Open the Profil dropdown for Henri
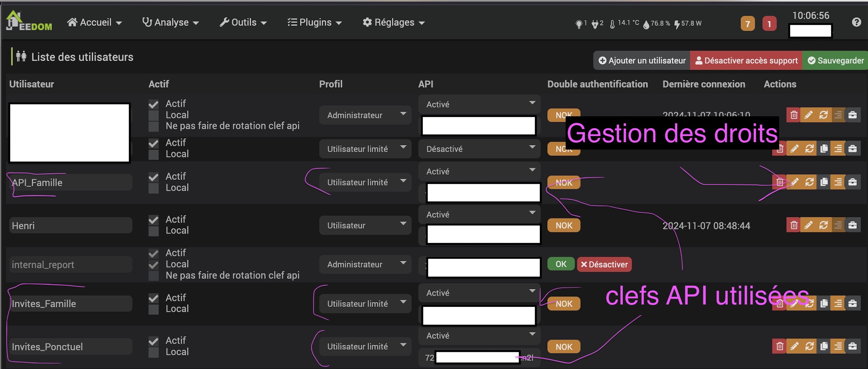The image size is (868, 369). [365, 225]
